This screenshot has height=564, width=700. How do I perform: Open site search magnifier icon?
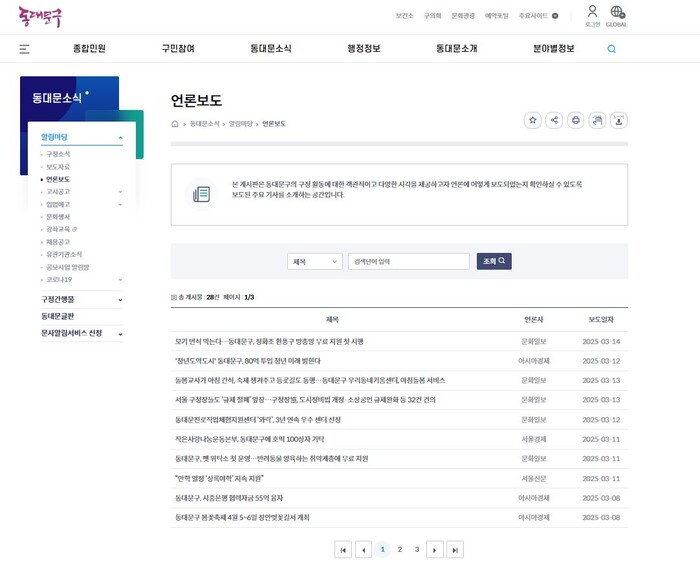[x=612, y=48]
